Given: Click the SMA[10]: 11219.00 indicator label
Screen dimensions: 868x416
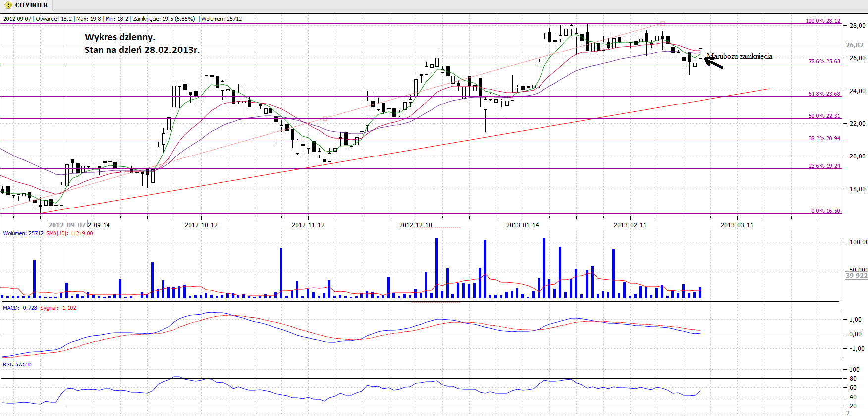Looking at the screenshot, I should pyautogui.click(x=69, y=233).
